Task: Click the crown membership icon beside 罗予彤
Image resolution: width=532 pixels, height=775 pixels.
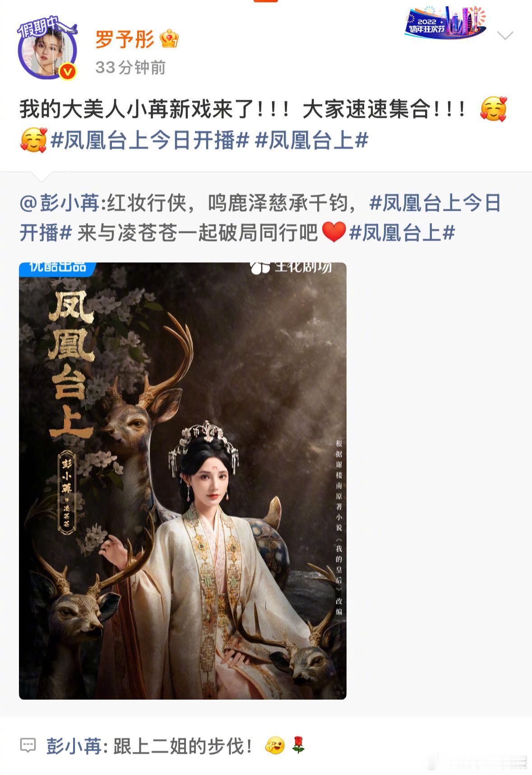Action: (x=169, y=39)
